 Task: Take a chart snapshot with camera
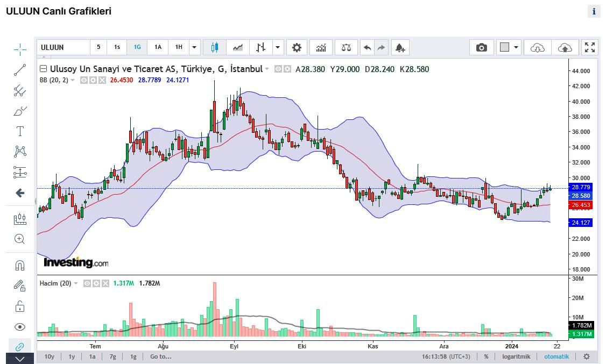click(x=482, y=47)
